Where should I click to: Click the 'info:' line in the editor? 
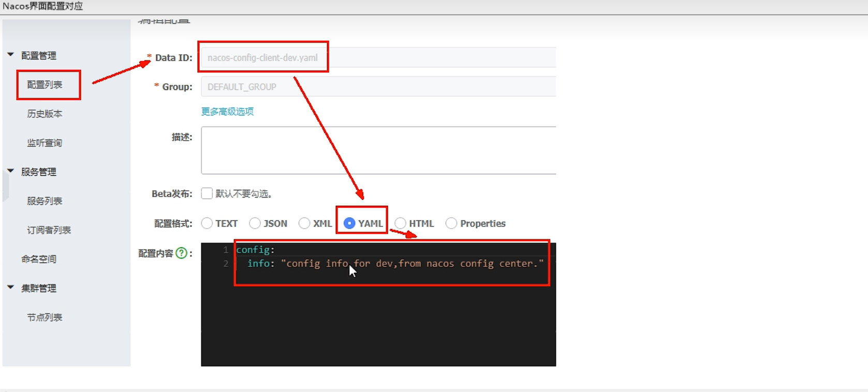(x=395, y=264)
